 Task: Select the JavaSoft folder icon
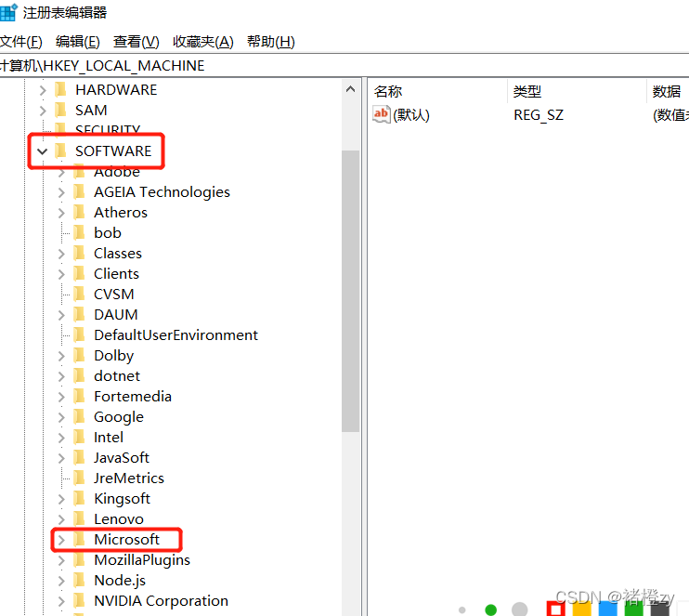coord(79,458)
